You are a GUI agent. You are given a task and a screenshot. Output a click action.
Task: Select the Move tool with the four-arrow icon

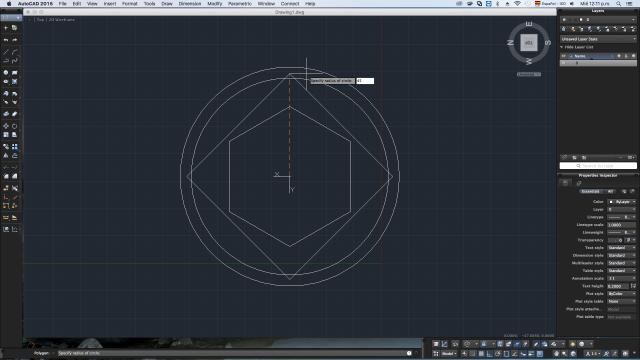tap(6, 126)
